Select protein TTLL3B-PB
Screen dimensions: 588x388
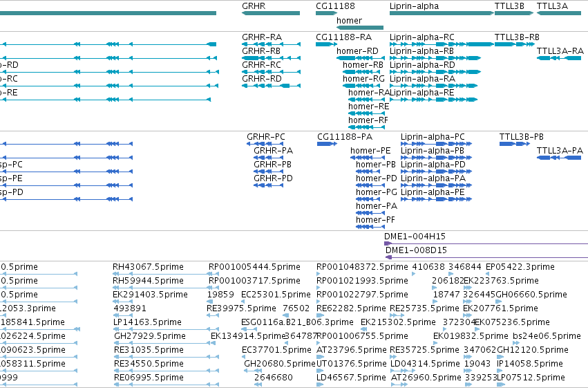[x=521, y=137]
